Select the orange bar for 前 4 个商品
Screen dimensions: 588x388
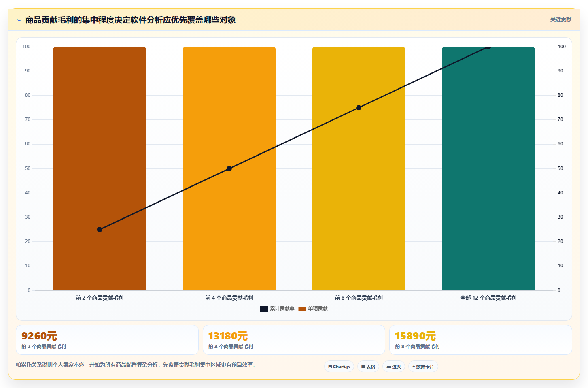tap(229, 168)
